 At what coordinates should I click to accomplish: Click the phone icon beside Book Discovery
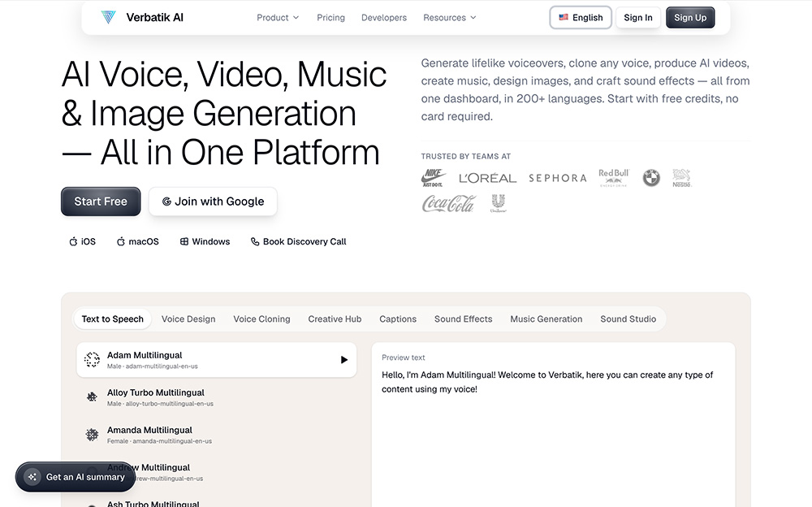click(255, 241)
